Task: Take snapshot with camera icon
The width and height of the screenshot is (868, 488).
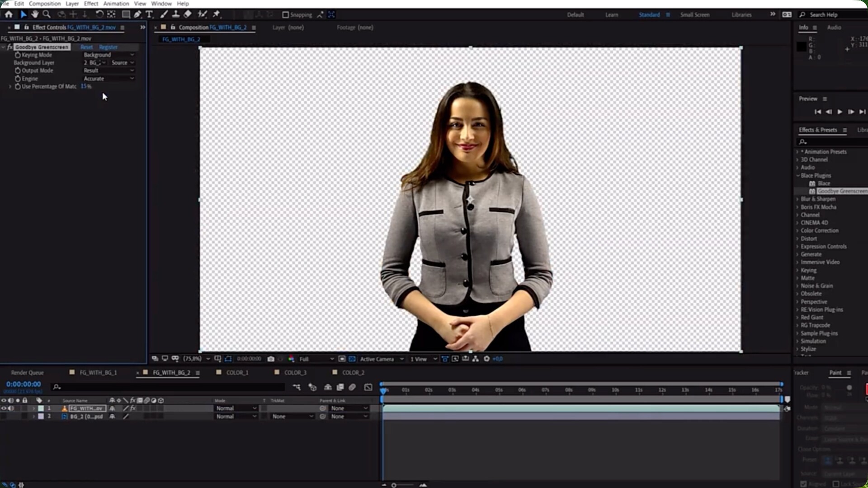Action: click(x=271, y=359)
